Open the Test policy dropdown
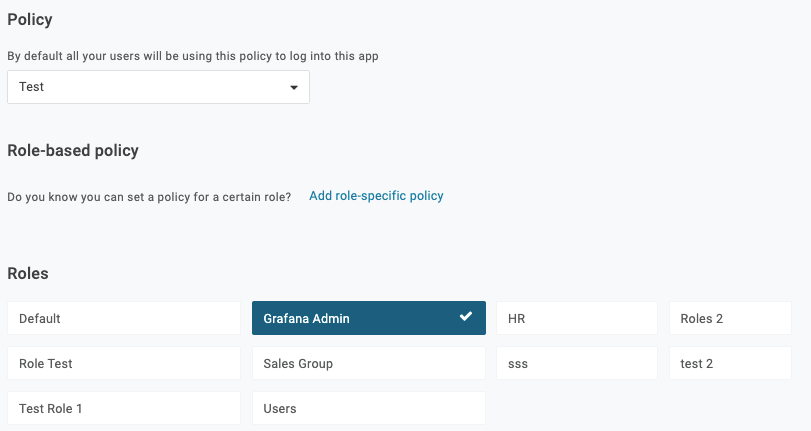The image size is (811, 431). pyautogui.click(x=158, y=87)
